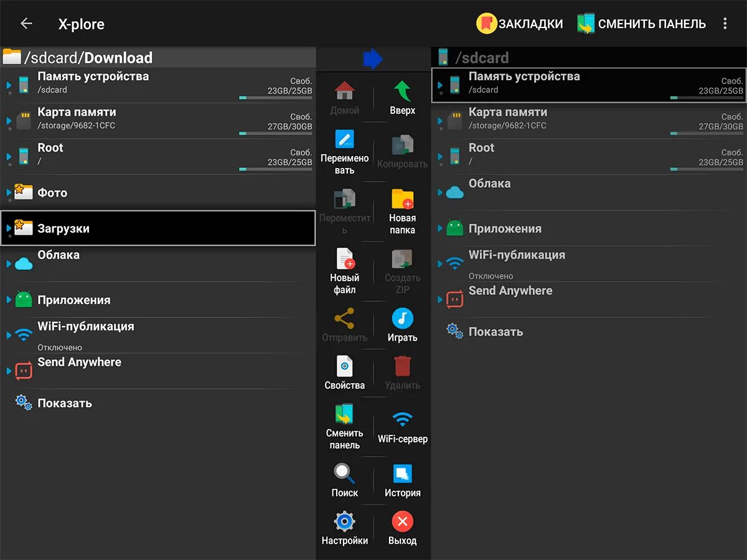
Task: Tap the Отправить share icon
Action: point(344,319)
